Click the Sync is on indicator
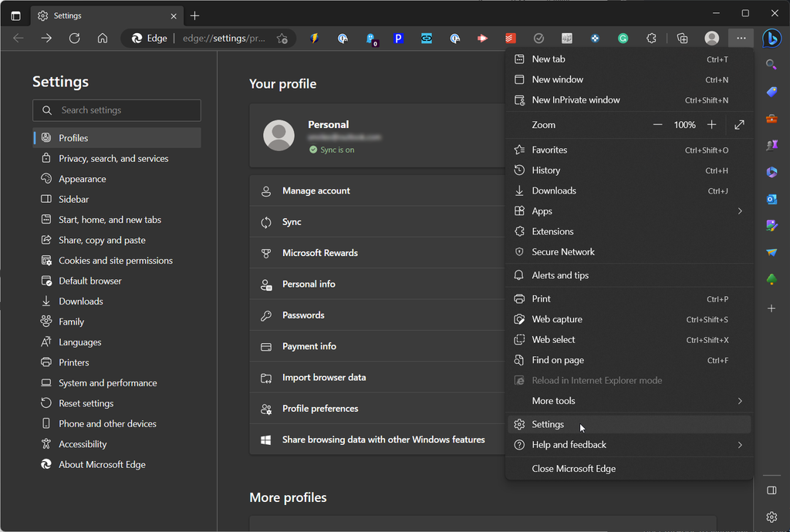 pos(333,150)
